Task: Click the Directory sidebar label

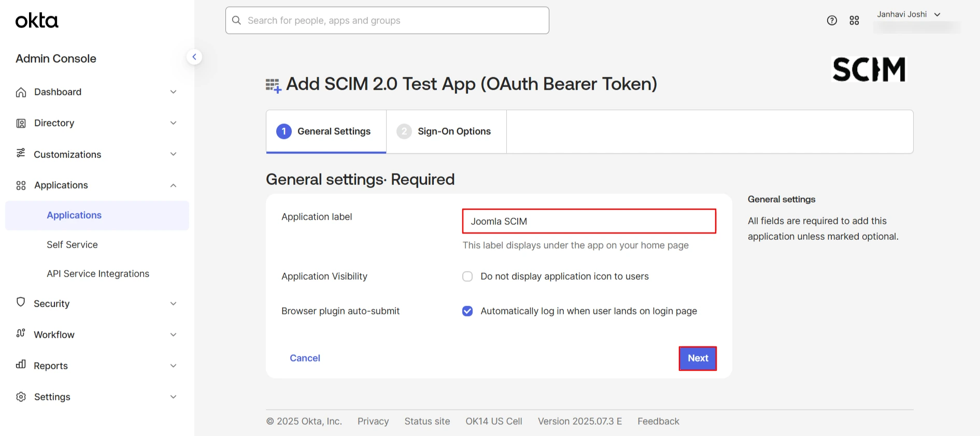Action: (54, 123)
